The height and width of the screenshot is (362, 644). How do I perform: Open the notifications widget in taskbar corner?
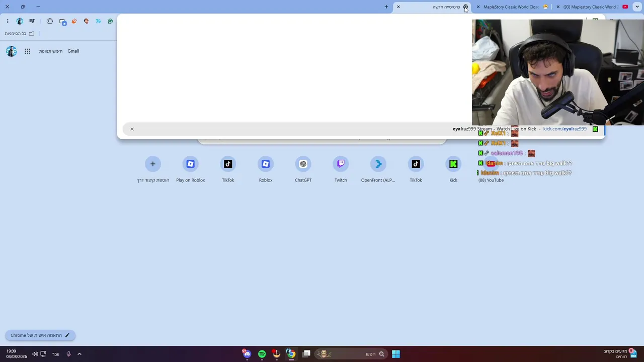621,354
